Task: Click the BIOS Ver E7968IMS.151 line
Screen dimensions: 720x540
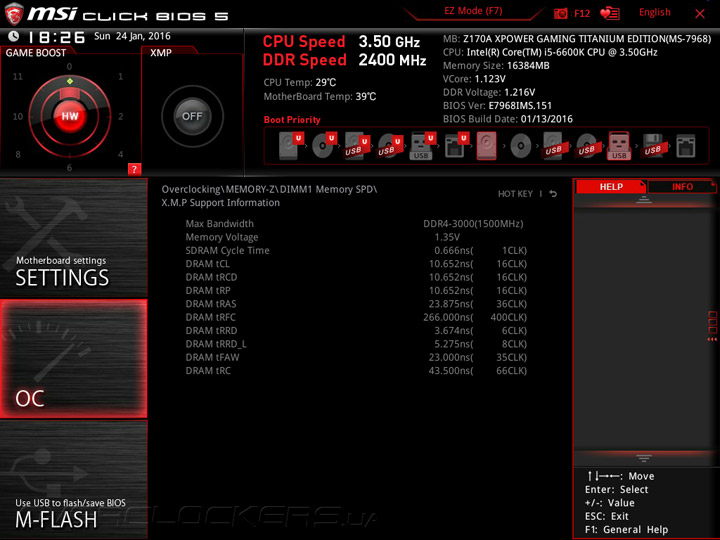Action: coord(497,106)
